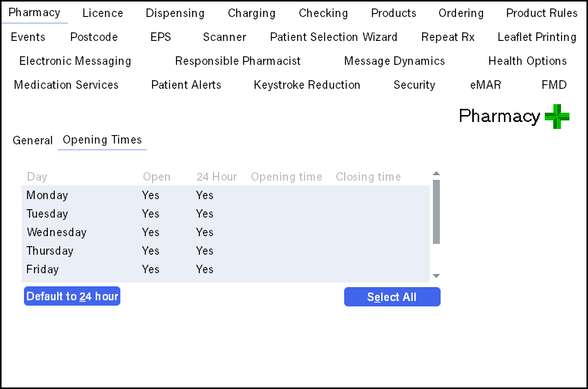
Task: Go to the EPS tab
Action: 161,37
